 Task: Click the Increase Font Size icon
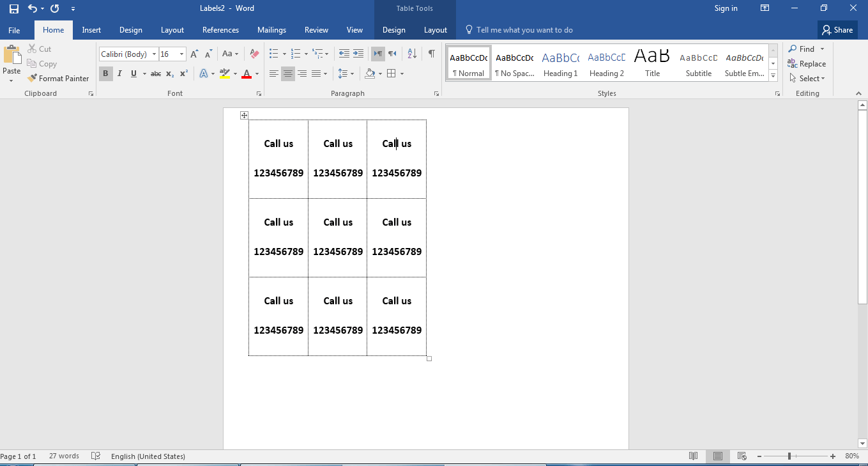pyautogui.click(x=194, y=54)
